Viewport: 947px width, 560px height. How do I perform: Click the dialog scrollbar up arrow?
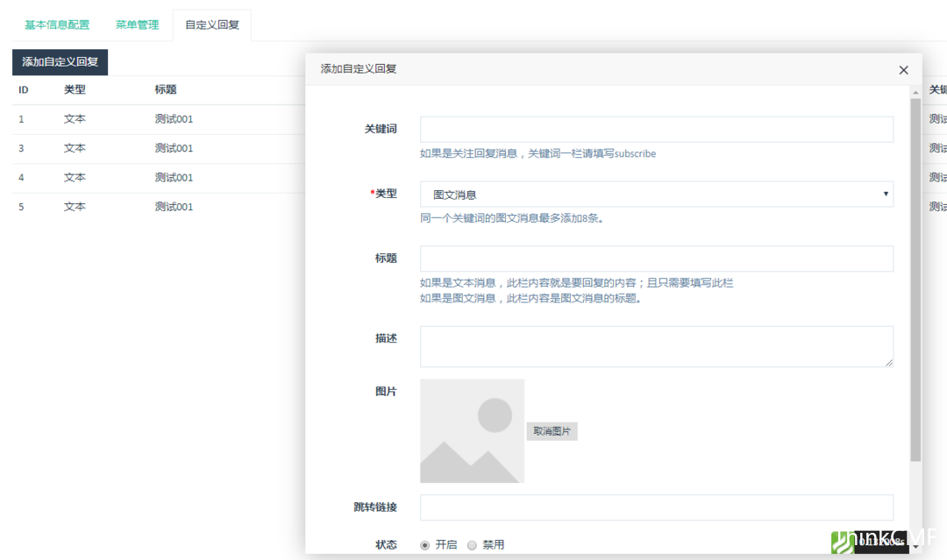pos(915,92)
